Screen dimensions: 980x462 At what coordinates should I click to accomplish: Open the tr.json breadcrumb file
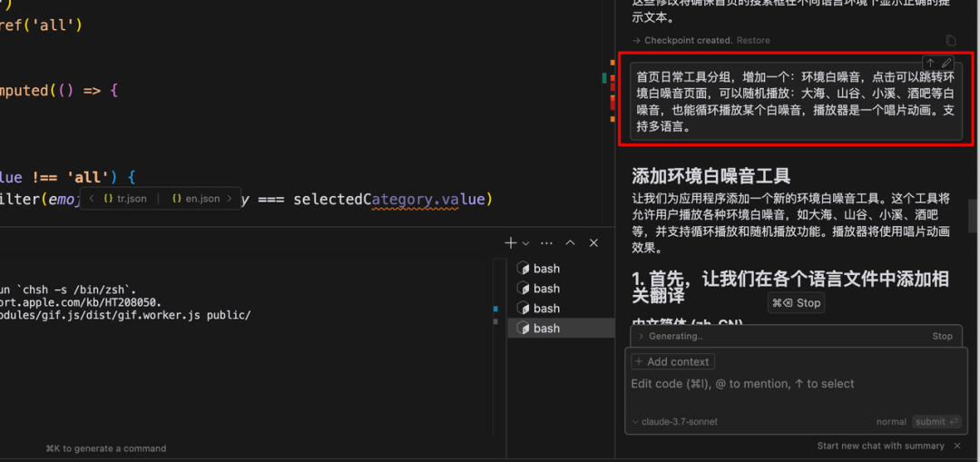point(125,199)
